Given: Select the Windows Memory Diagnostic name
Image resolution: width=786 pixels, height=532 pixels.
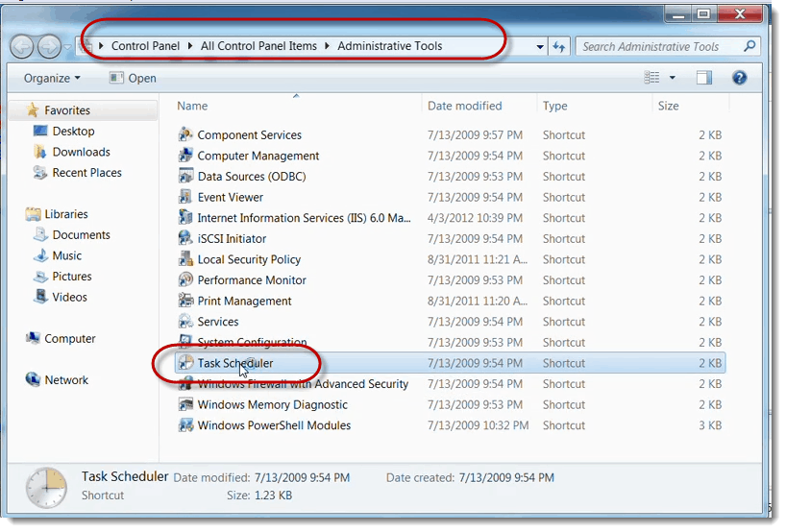Looking at the screenshot, I should coord(272,404).
